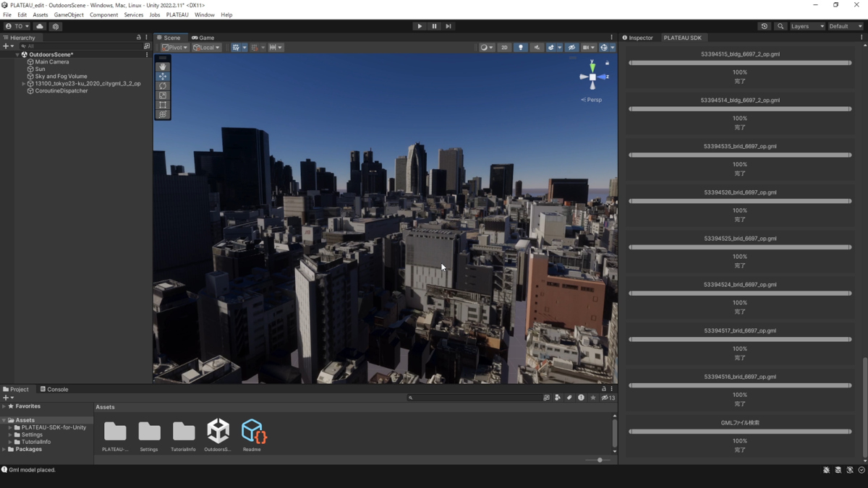Open the Undo History icon

[765, 26]
